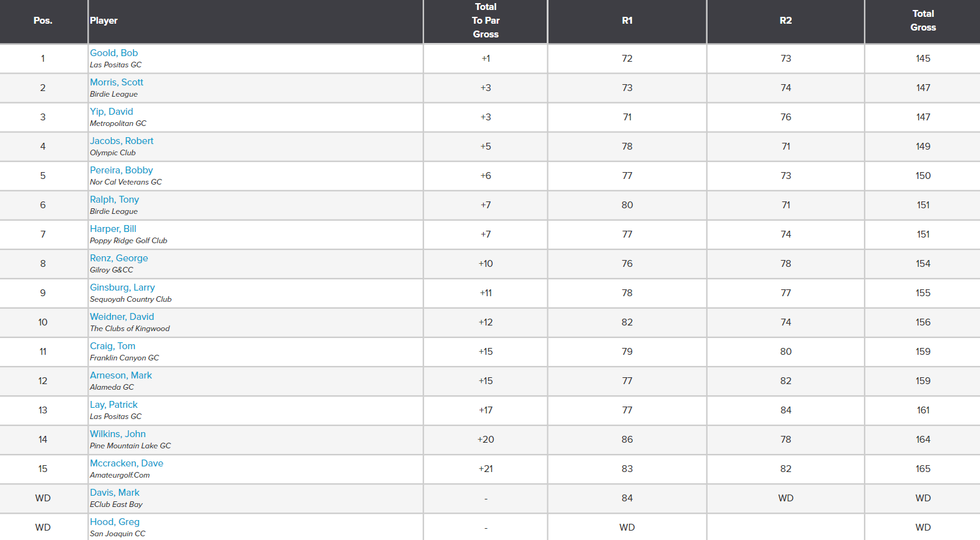Select Ginsburg, Larry player link
Image resolution: width=980 pixels, height=540 pixels.
pos(122,287)
